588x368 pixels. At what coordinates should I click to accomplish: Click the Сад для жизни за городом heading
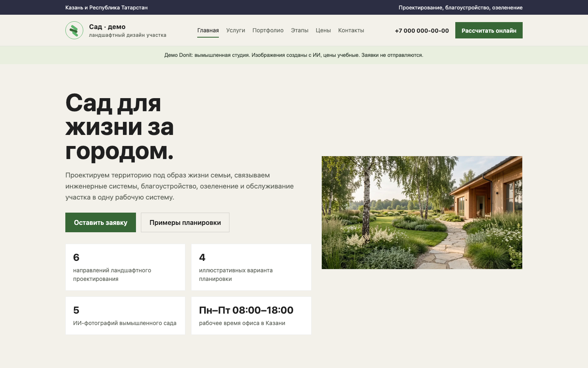[120, 126]
